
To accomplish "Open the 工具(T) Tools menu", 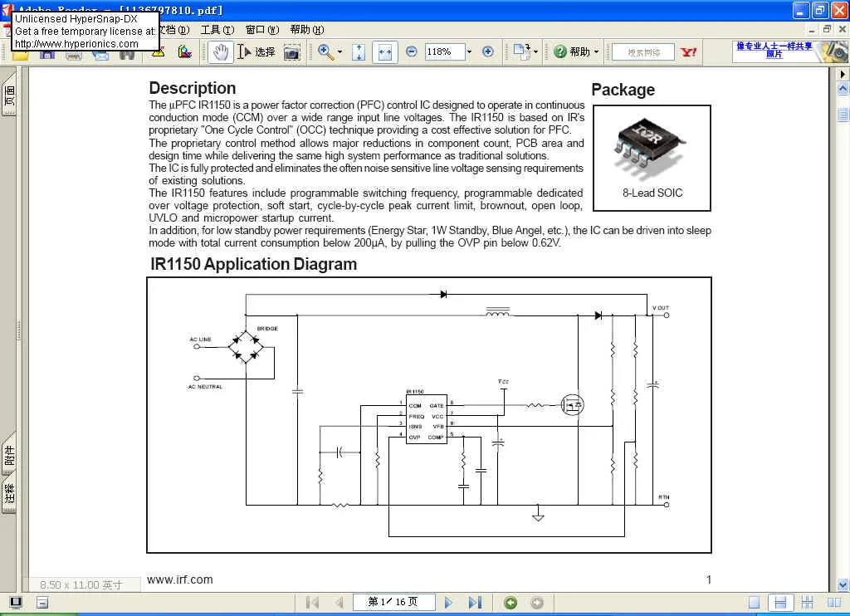I will click(217, 30).
